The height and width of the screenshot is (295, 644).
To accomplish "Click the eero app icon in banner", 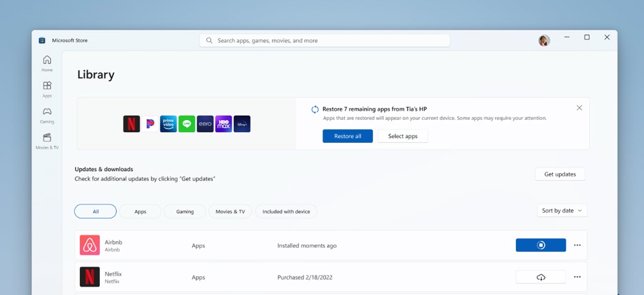I will (205, 124).
